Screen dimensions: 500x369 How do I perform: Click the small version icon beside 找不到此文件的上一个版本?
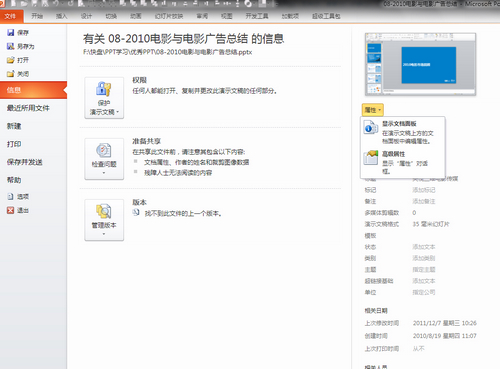tap(136, 213)
